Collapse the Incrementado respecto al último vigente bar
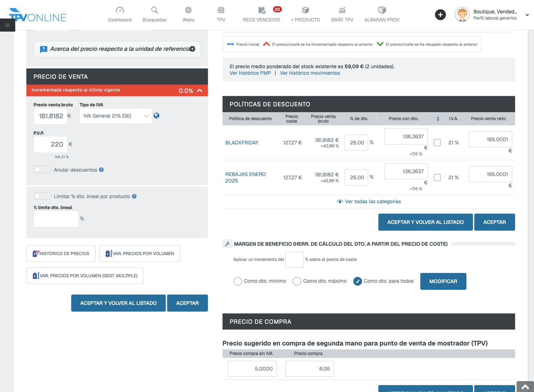 pyautogui.click(x=199, y=90)
